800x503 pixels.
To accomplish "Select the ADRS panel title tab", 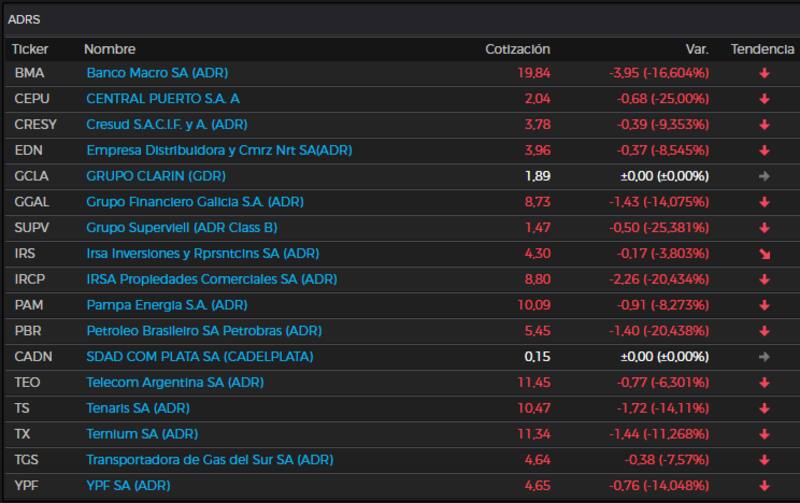I will (24, 19).
